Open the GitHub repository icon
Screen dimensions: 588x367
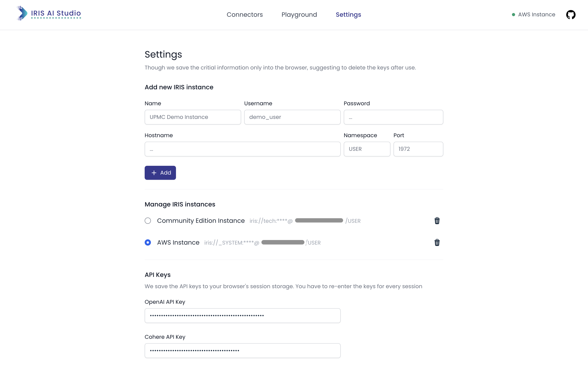570,15
